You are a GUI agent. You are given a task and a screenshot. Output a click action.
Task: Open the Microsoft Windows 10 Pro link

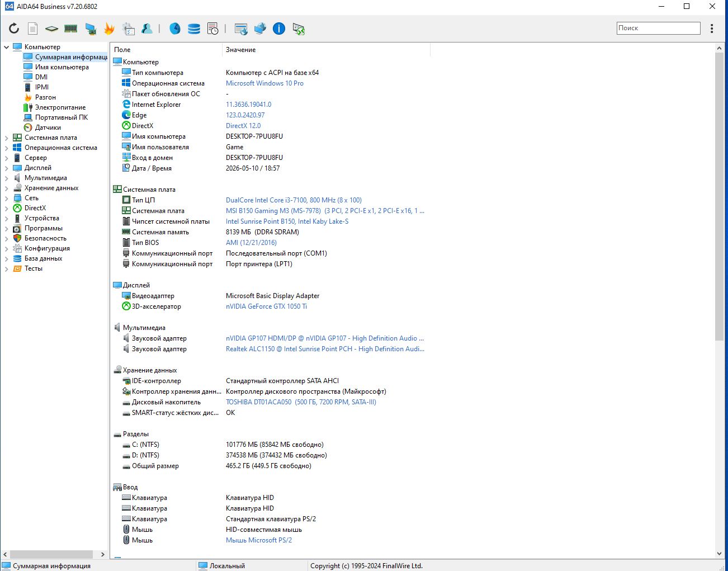(x=264, y=83)
